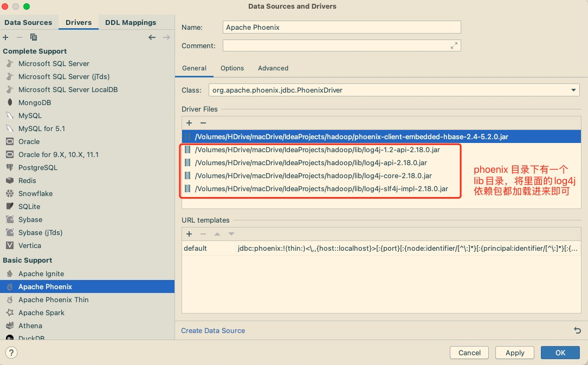The height and width of the screenshot is (365, 588).
Task: Select Apache Phoenix Thin driver
Action: pos(87,300)
